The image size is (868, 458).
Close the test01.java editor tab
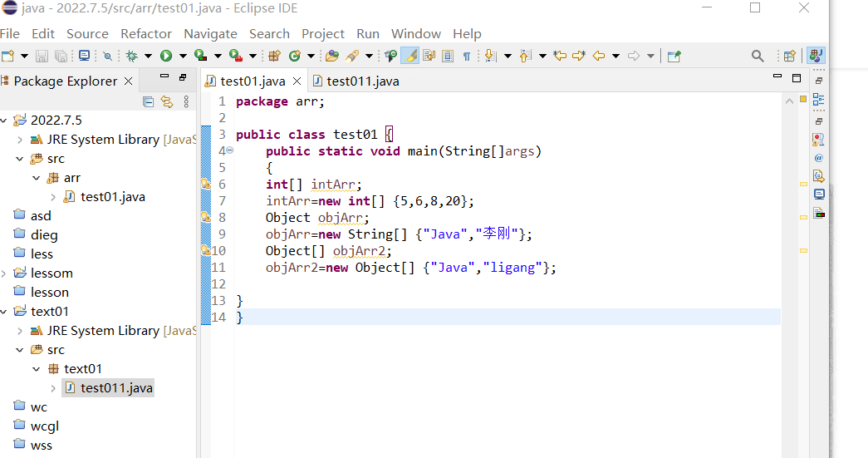[x=297, y=81]
